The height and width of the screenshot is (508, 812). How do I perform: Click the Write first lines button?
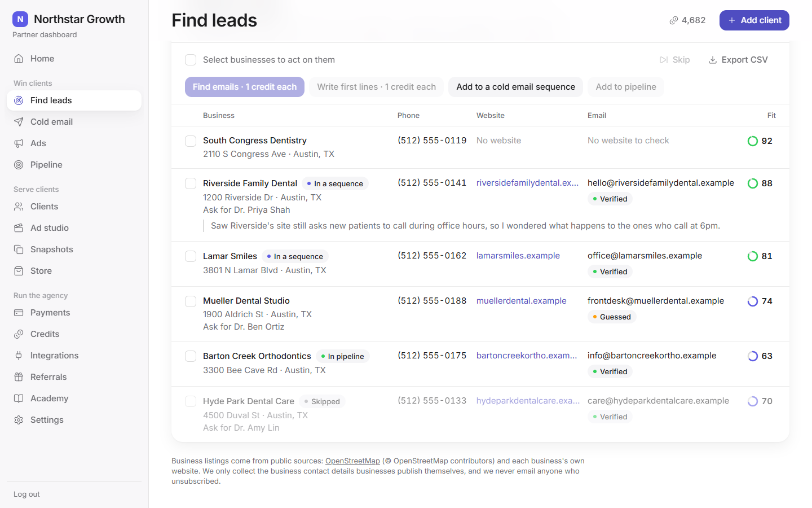[x=376, y=87]
